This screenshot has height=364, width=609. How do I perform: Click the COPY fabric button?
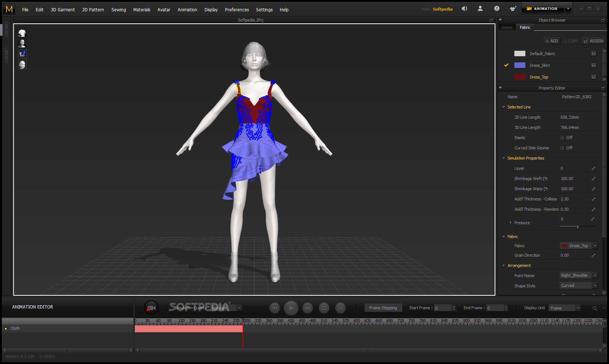coord(571,41)
